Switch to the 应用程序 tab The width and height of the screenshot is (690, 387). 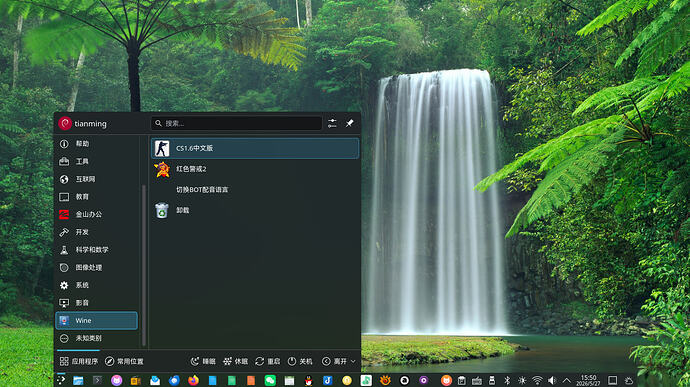tap(79, 361)
